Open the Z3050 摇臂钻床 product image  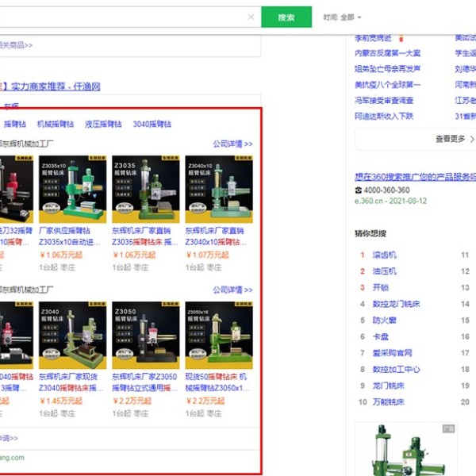[146, 335]
